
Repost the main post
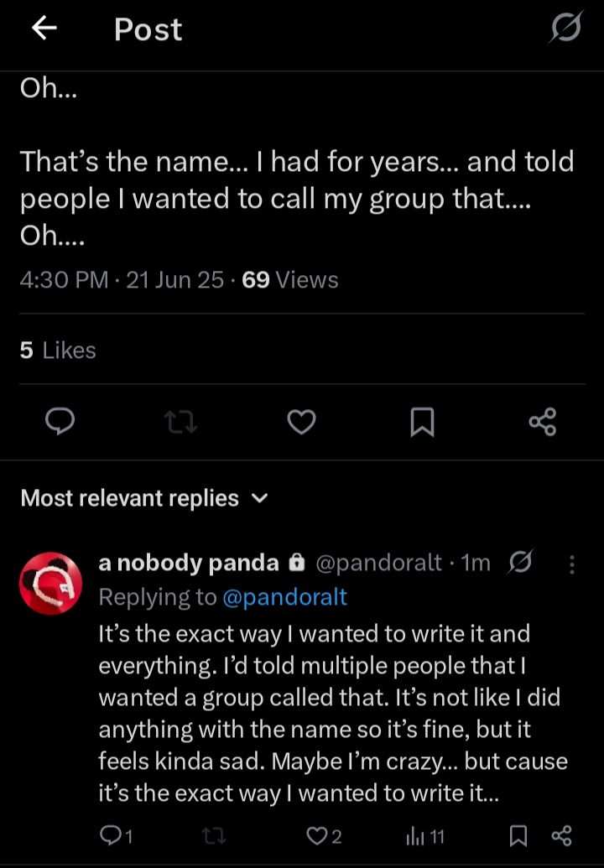180,422
